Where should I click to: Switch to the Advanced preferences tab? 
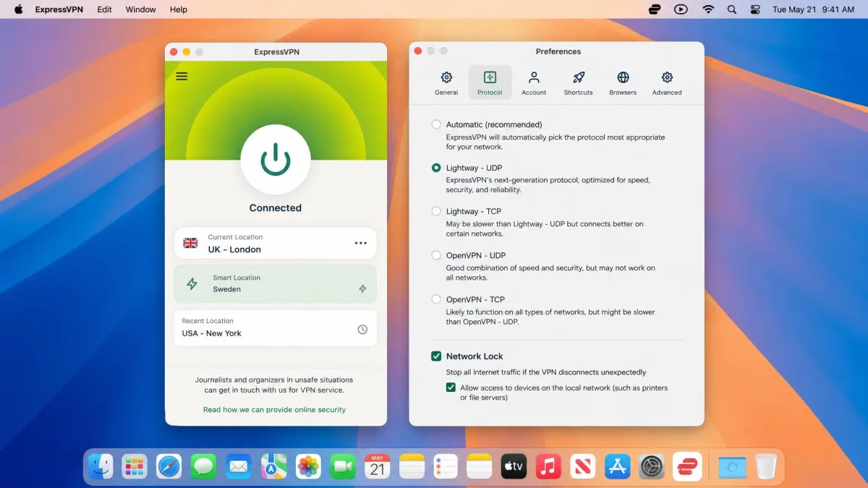click(x=667, y=83)
